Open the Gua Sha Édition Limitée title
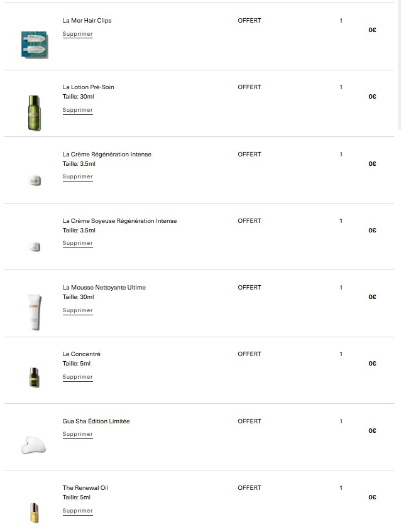The image size is (401, 532). (x=96, y=421)
